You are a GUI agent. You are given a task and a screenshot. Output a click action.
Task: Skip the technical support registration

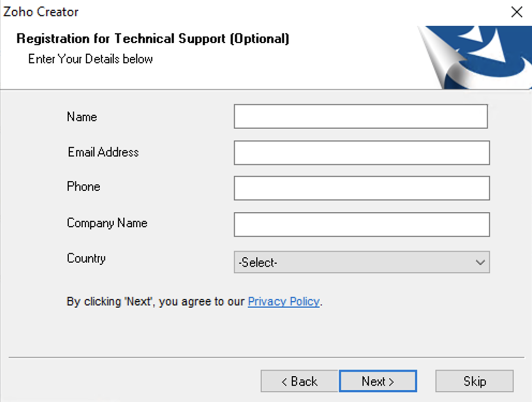coord(474,381)
